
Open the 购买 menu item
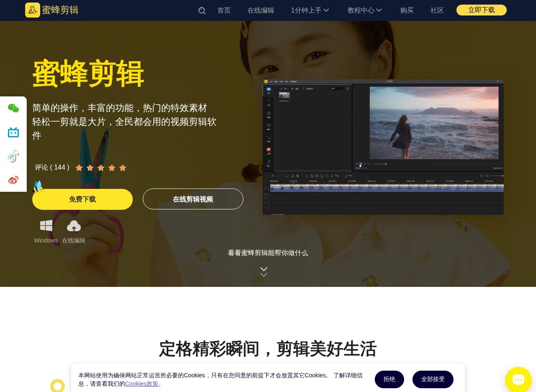[407, 10]
